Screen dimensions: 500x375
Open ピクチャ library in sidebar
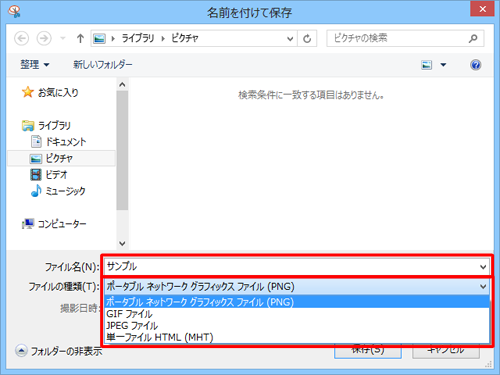pos(62,158)
